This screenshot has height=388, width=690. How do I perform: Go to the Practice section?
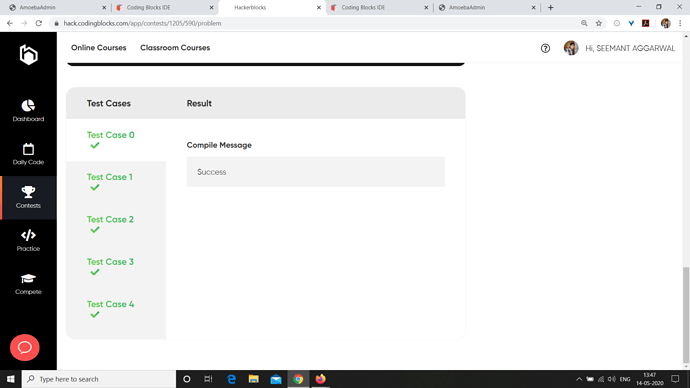point(28,240)
